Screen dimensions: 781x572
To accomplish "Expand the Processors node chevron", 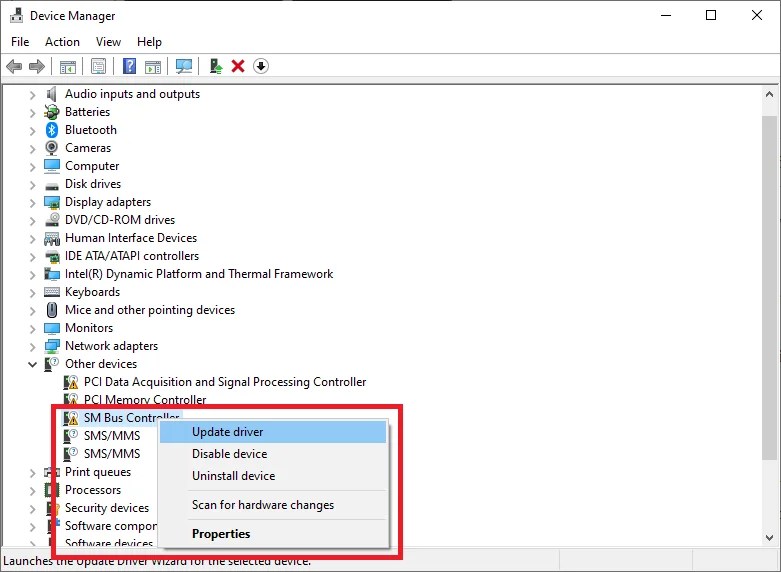I will point(32,491).
